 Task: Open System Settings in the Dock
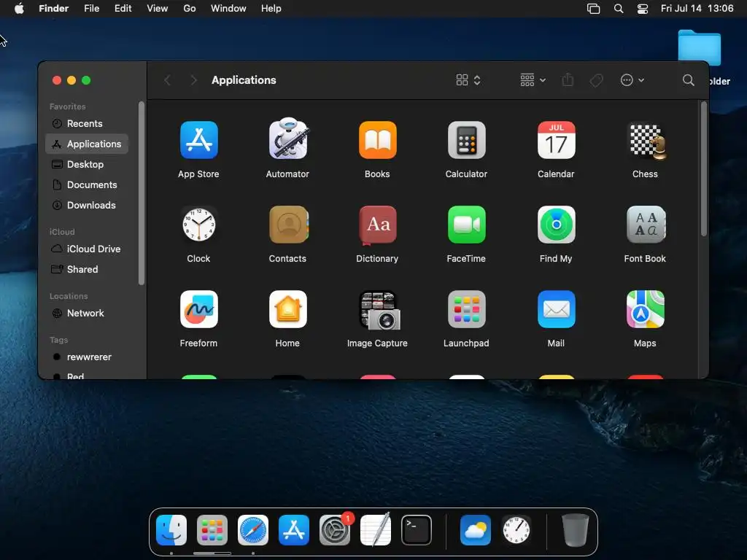click(334, 530)
